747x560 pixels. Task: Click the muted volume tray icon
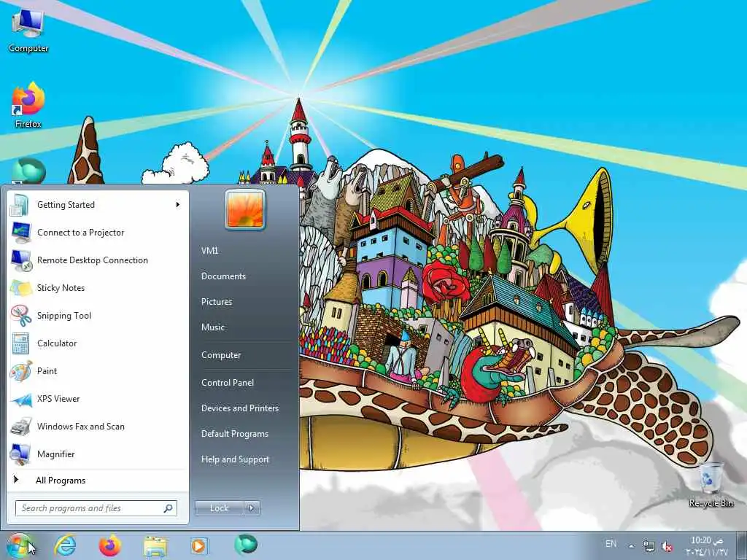point(667,547)
